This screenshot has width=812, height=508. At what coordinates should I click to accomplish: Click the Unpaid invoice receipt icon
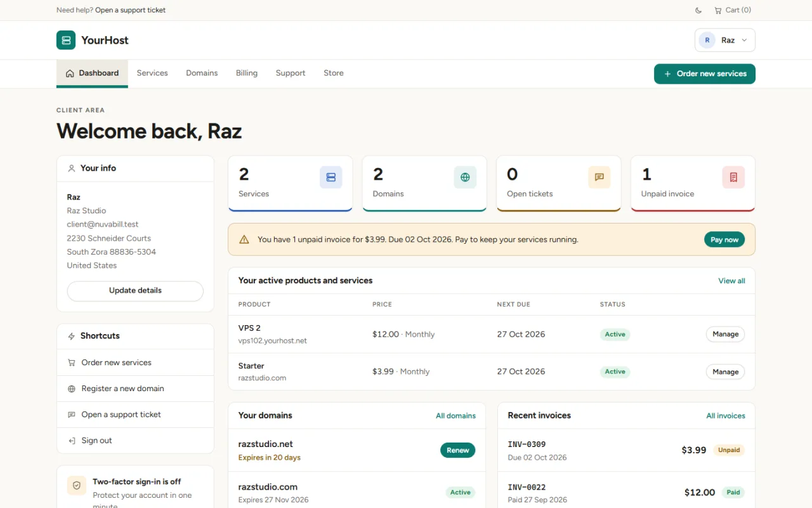[x=733, y=177]
